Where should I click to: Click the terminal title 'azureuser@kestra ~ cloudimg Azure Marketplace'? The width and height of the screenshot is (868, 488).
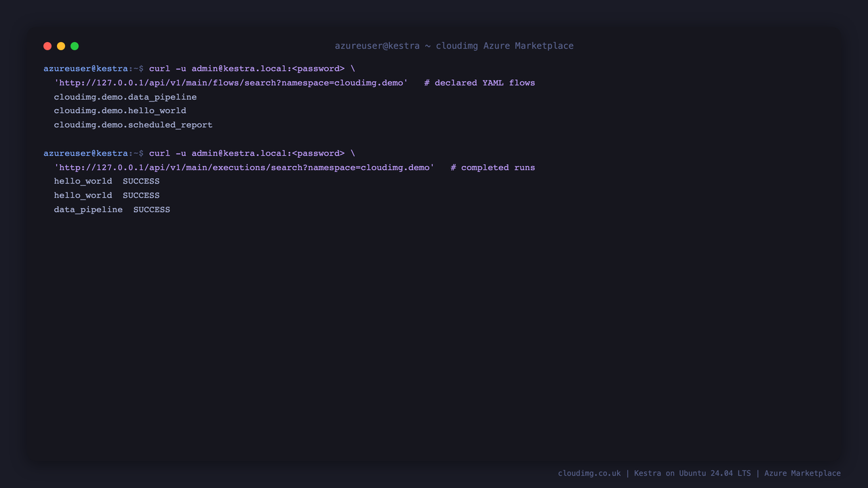click(454, 46)
